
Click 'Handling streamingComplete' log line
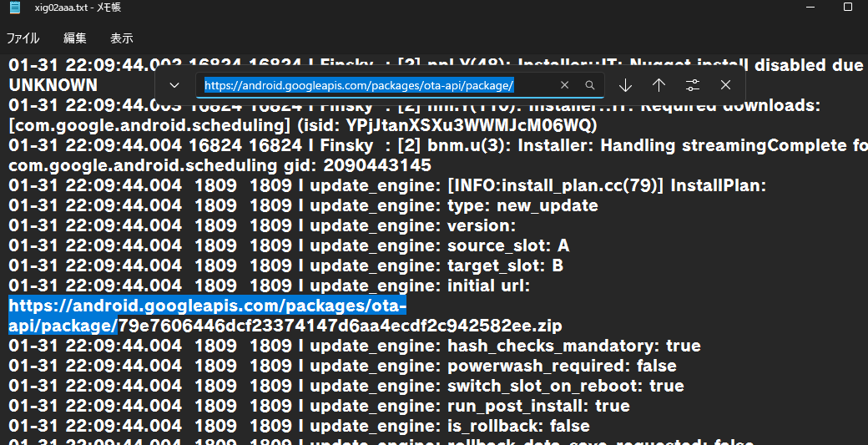[x=438, y=145]
